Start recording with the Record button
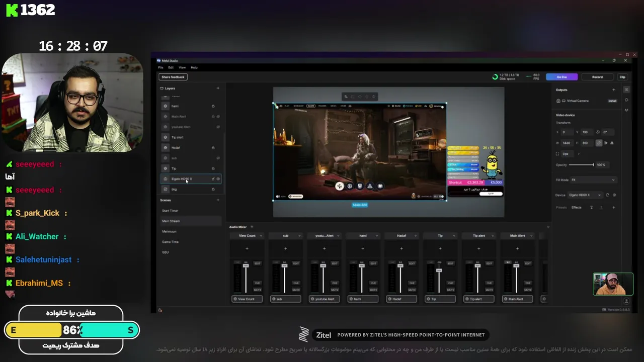This screenshot has height=362, width=644. click(x=597, y=77)
